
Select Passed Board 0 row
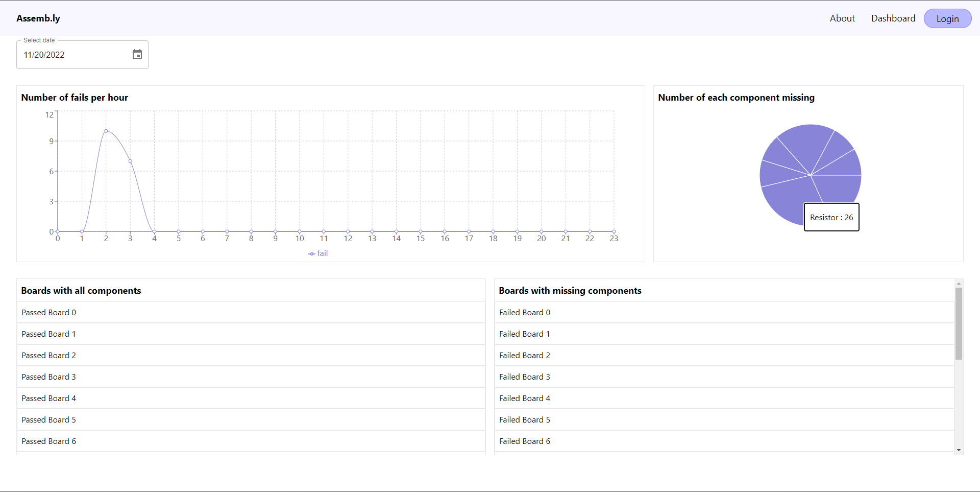coord(251,312)
